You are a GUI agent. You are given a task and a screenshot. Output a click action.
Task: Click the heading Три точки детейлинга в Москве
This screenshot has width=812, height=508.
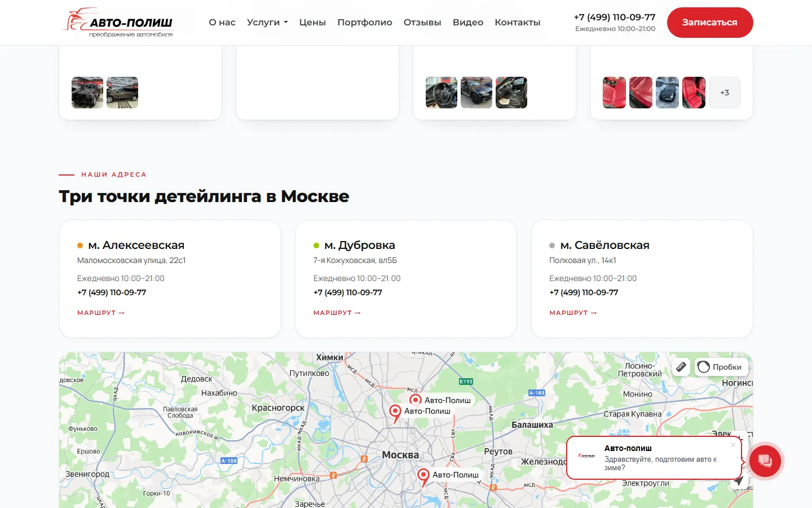point(204,196)
